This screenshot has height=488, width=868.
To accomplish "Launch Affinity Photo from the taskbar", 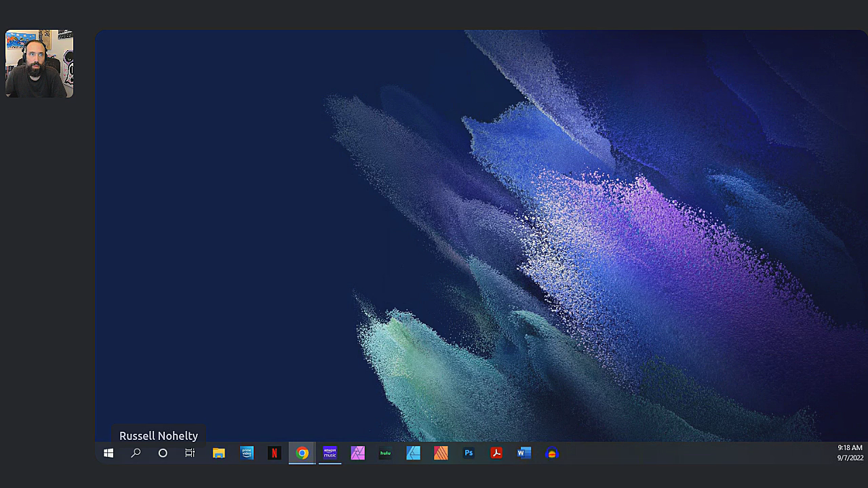I will pyautogui.click(x=358, y=453).
